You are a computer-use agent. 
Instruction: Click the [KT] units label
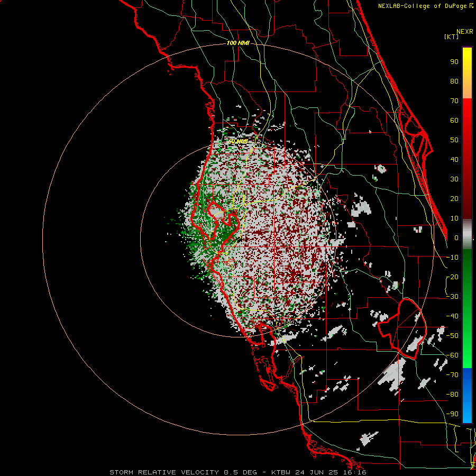(x=452, y=36)
